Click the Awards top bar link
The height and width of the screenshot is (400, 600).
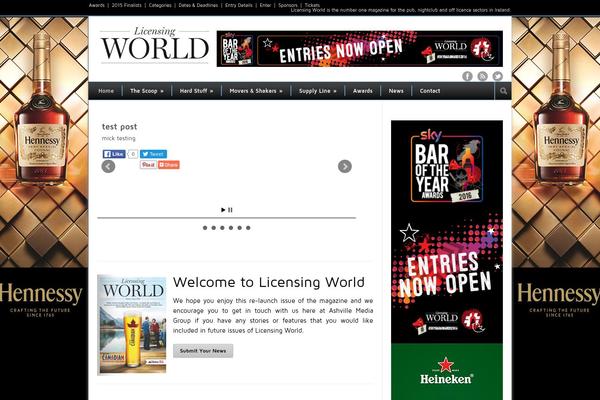click(x=96, y=5)
